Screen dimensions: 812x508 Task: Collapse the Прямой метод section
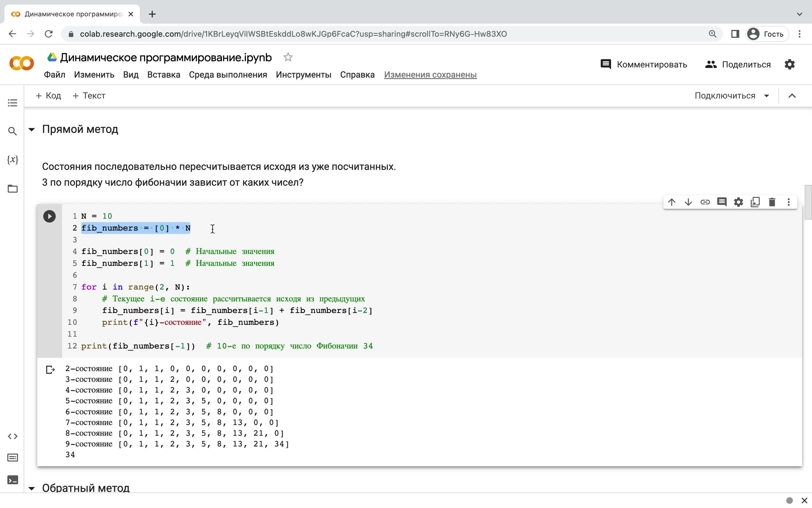[32, 129]
